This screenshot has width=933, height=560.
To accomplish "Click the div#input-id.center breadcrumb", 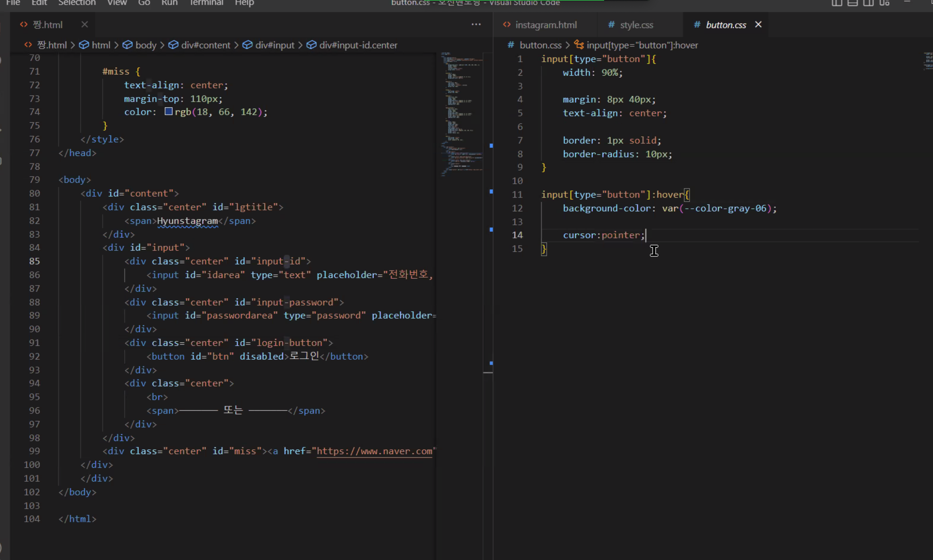I will point(358,45).
